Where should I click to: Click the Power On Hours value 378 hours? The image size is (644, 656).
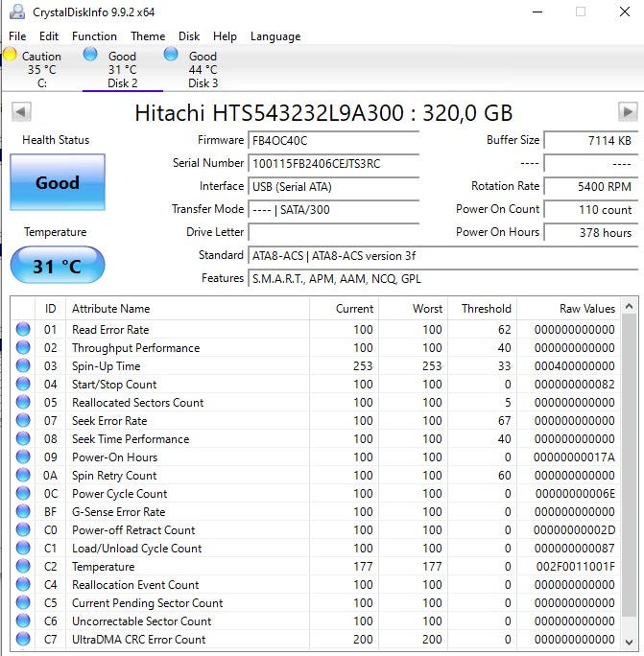(x=591, y=233)
